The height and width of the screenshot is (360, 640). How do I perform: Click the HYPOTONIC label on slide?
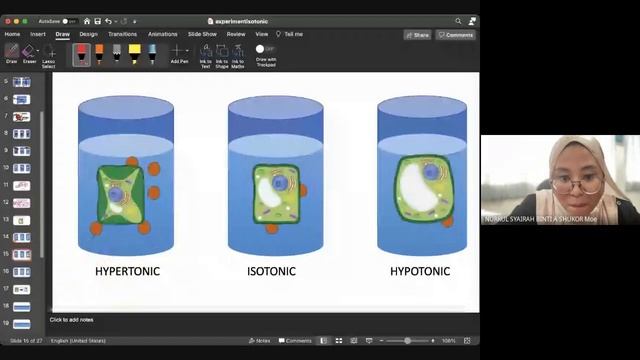point(420,271)
